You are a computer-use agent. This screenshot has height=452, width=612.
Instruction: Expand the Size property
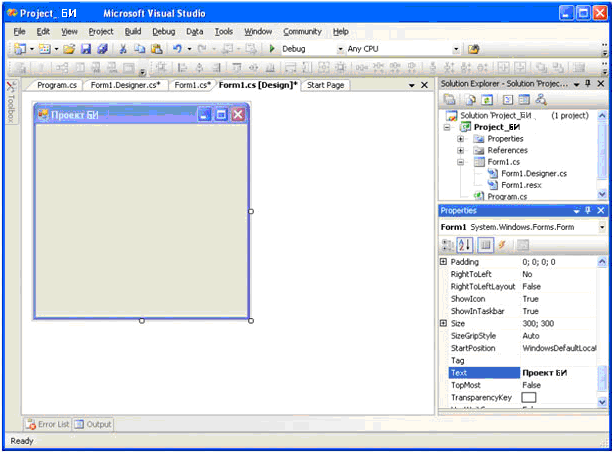[x=443, y=323]
